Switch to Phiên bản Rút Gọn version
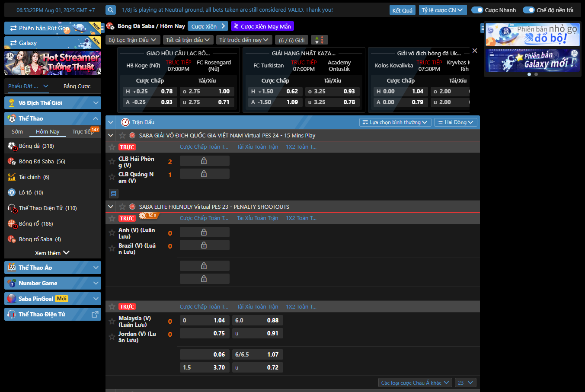The height and width of the screenshot is (392, 585). (52, 28)
